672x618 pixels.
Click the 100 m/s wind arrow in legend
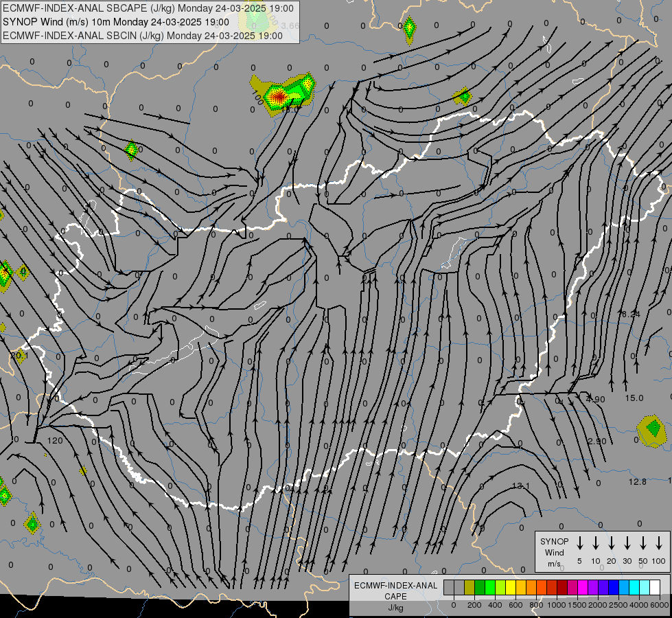(x=659, y=543)
